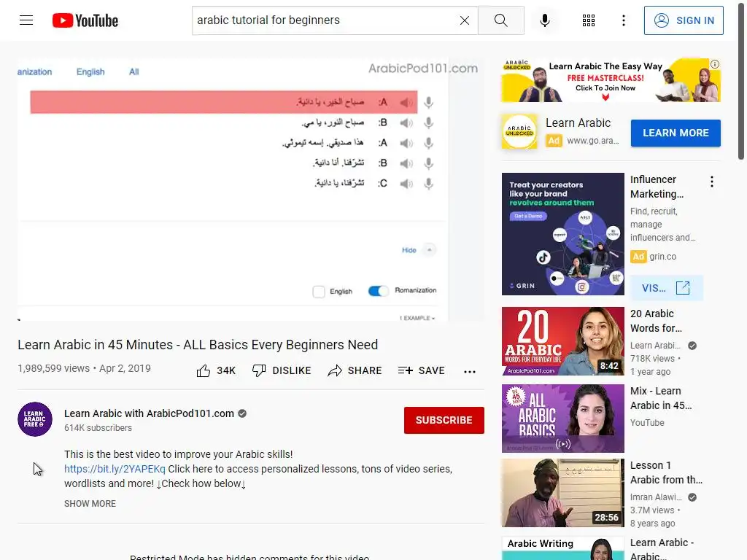Click the video title text
The height and width of the screenshot is (560, 747).
(x=198, y=345)
